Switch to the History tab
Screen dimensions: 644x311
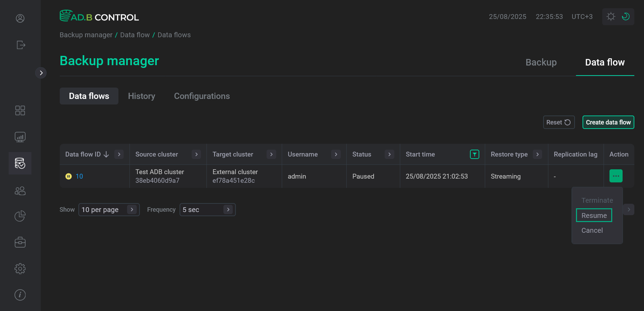click(142, 96)
